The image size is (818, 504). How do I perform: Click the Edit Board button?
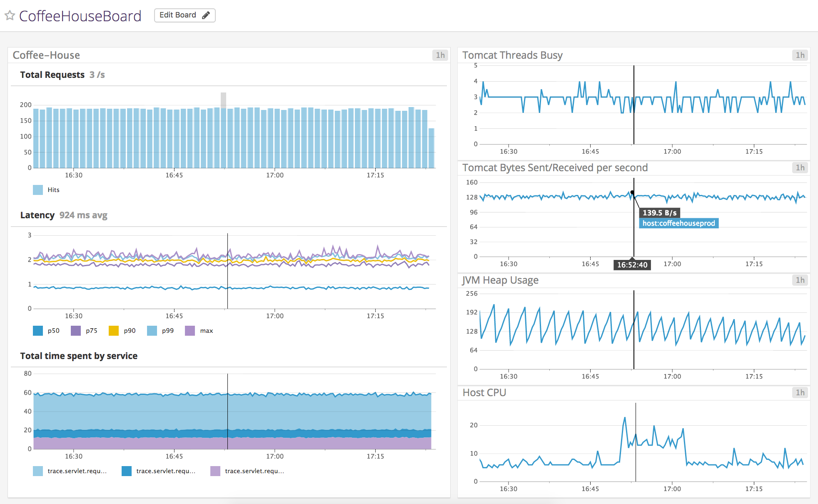tap(185, 15)
